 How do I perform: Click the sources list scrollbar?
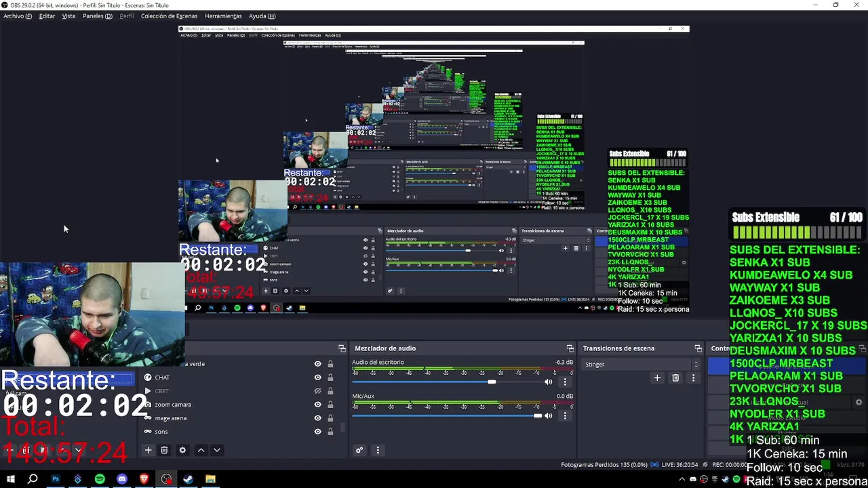tap(342, 428)
